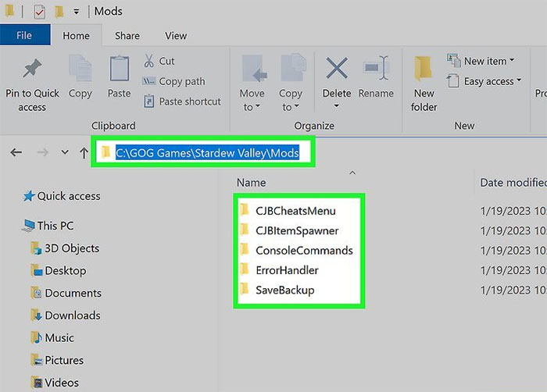Click the Paste clipboard icon
Image resolution: width=547 pixels, height=392 pixels.
coord(120,69)
